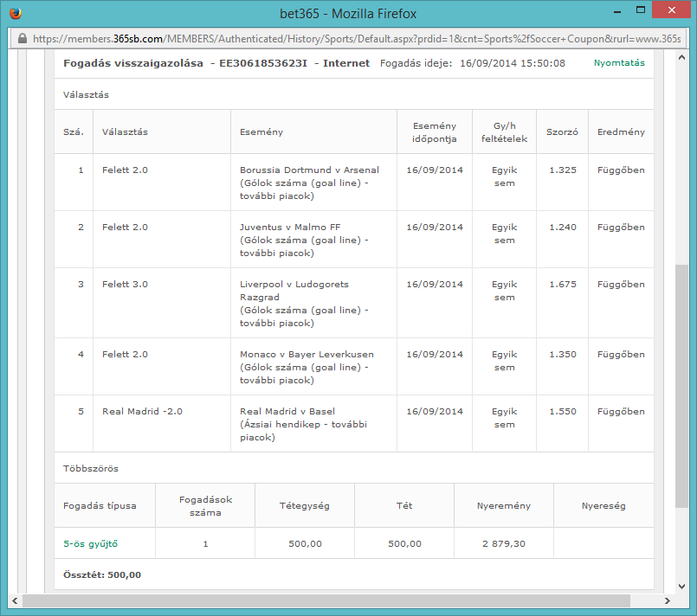Click the Nyereség column header

(603, 506)
